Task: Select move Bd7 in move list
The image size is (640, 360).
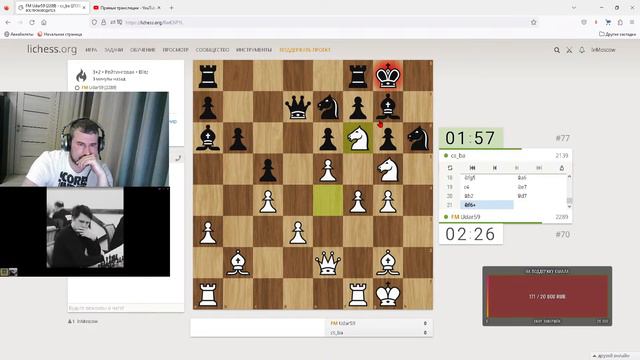Action: pos(522,196)
